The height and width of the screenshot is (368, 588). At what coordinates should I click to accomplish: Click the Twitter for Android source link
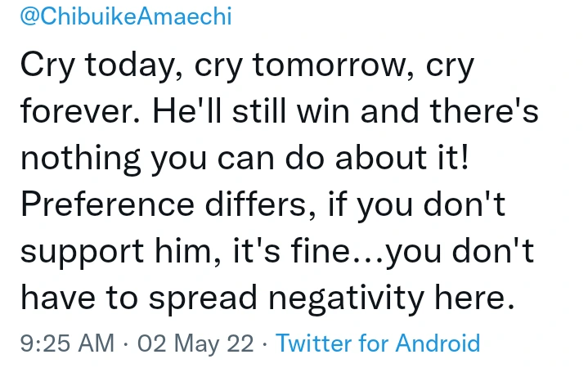tap(378, 343)
